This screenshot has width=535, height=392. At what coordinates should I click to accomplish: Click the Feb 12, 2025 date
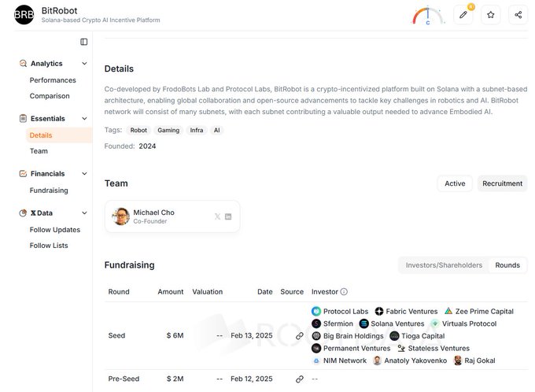(x=252, y=379)
